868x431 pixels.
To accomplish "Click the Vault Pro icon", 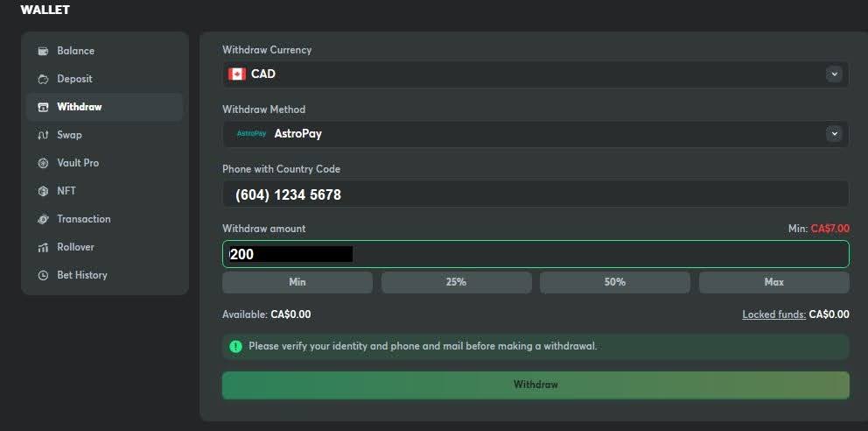I will (x=43, y=163).
